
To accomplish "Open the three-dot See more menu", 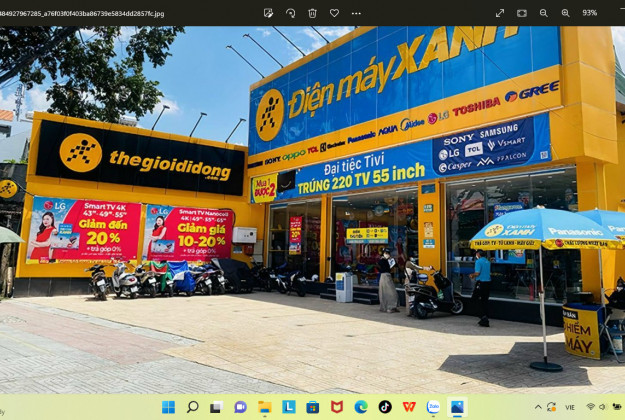I will [x=356, y=13].
